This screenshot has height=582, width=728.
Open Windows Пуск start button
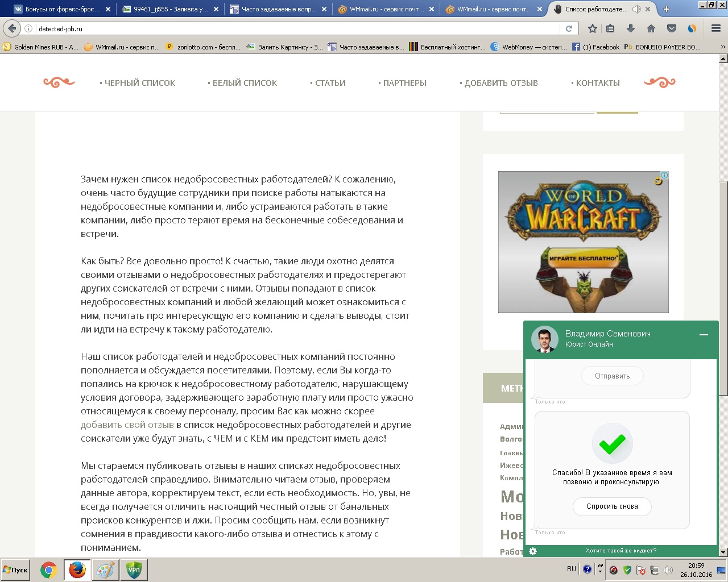(x=15, y=569)
